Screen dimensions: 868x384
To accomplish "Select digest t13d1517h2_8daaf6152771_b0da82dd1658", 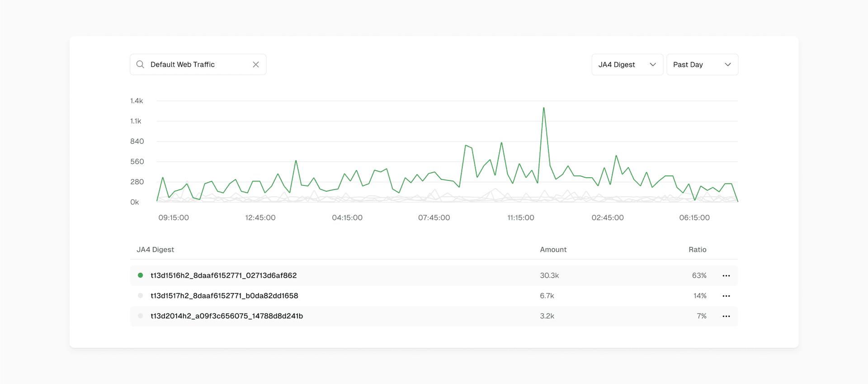I will coord(224,296).
